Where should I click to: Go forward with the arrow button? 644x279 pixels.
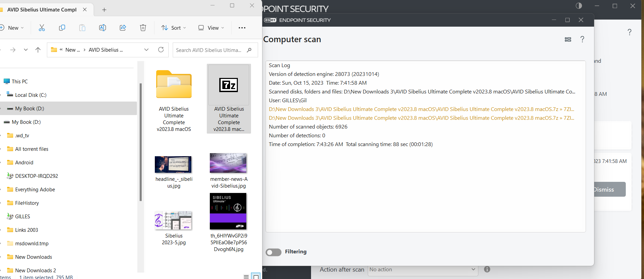pos(13,50)
